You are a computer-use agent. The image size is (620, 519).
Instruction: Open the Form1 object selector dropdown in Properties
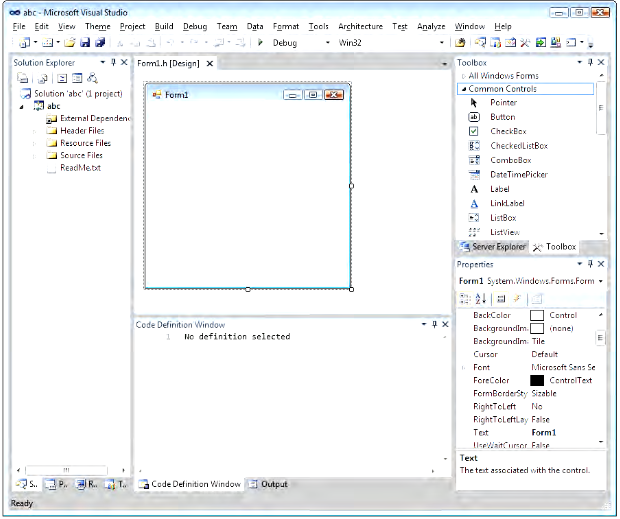pos(601,281)
